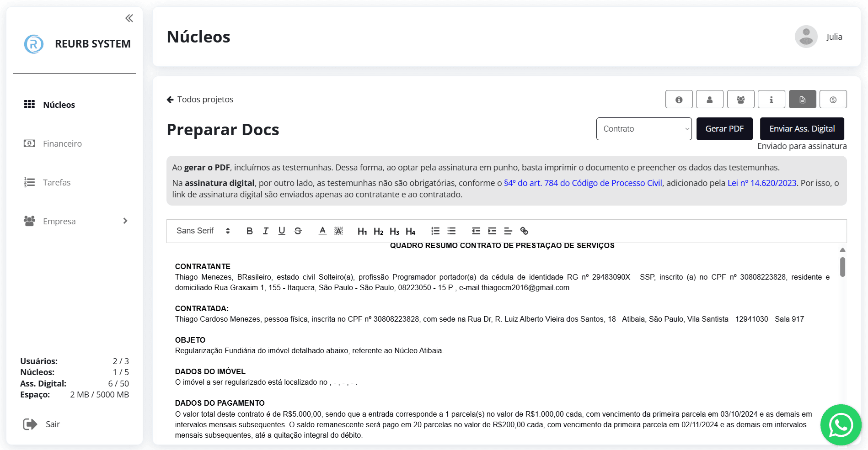Open WhatsApp chat floating button
868x450 pixels.
point(841,425)
